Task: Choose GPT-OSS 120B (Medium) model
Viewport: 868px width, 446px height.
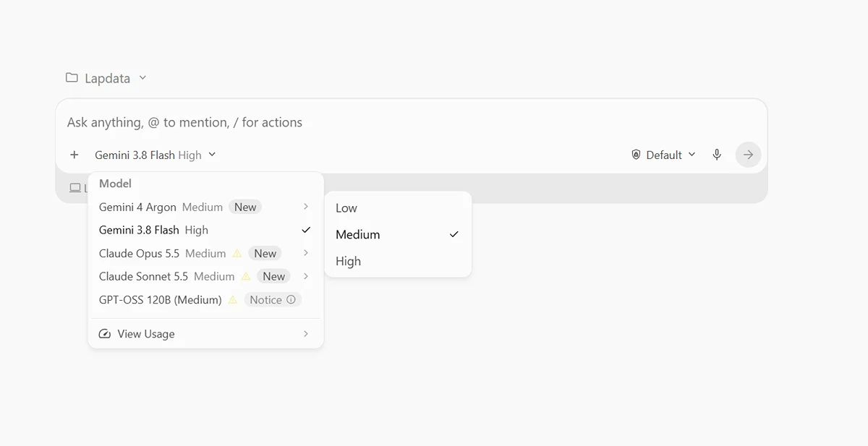Action: point(205,299)
